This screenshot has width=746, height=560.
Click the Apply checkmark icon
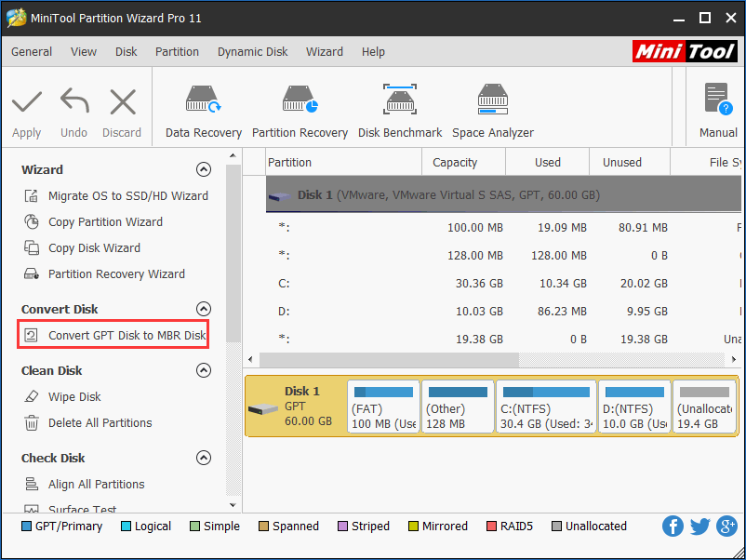(27, 101)
